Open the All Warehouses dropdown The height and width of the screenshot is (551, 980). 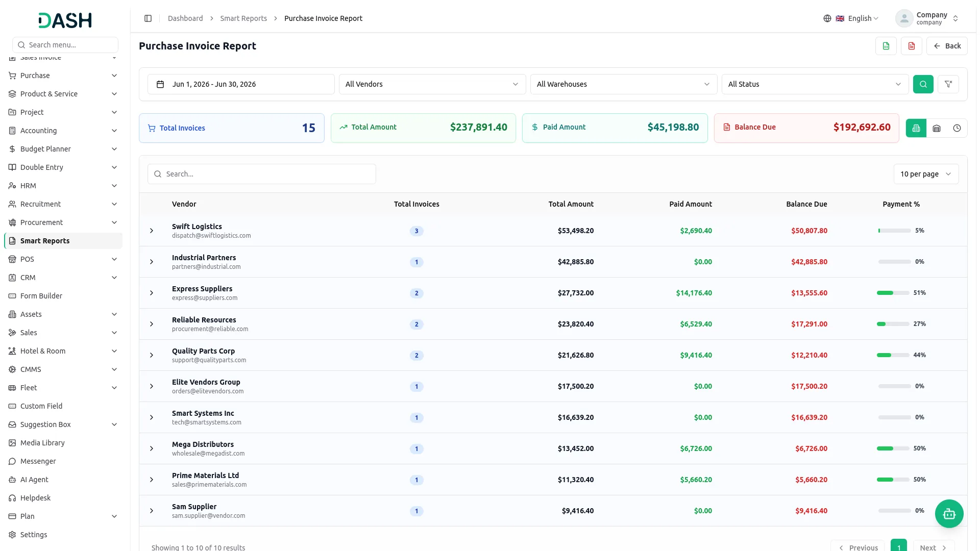624,84
